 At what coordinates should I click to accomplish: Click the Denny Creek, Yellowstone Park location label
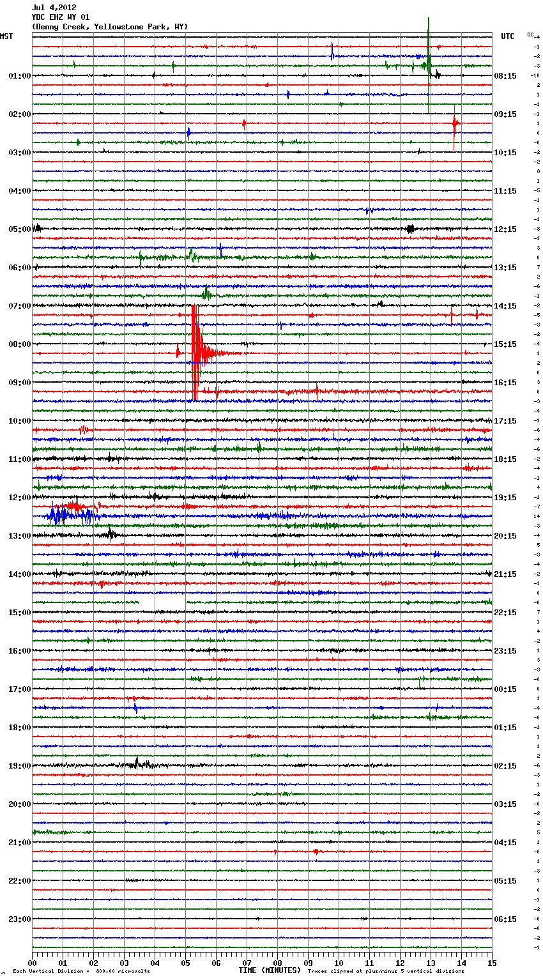click(109, 27)
